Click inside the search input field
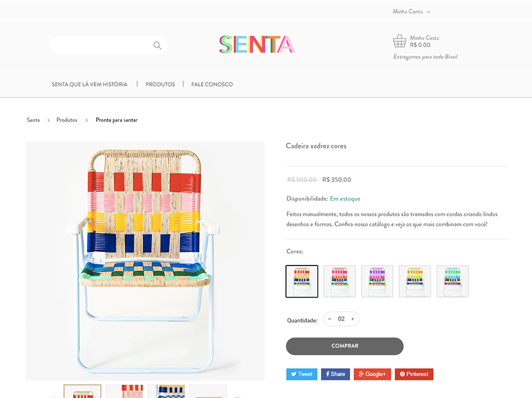 click(100, 45)
